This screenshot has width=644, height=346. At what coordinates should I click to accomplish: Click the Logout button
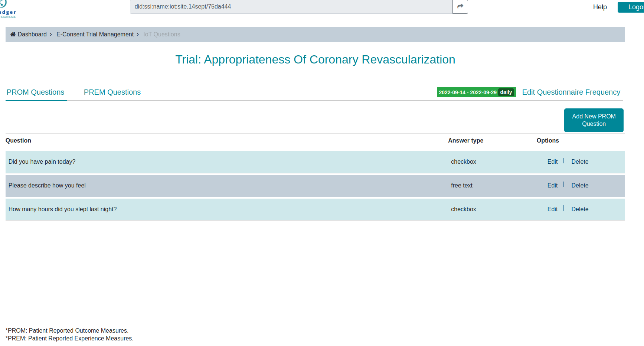click(634, 7)
